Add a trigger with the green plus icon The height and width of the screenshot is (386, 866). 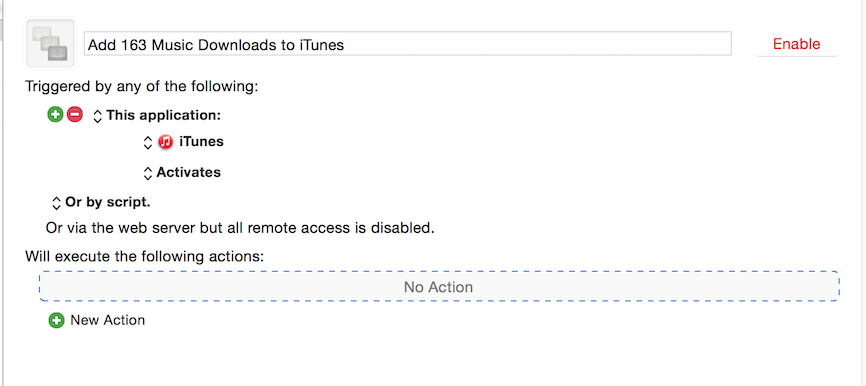click(55, 115)
